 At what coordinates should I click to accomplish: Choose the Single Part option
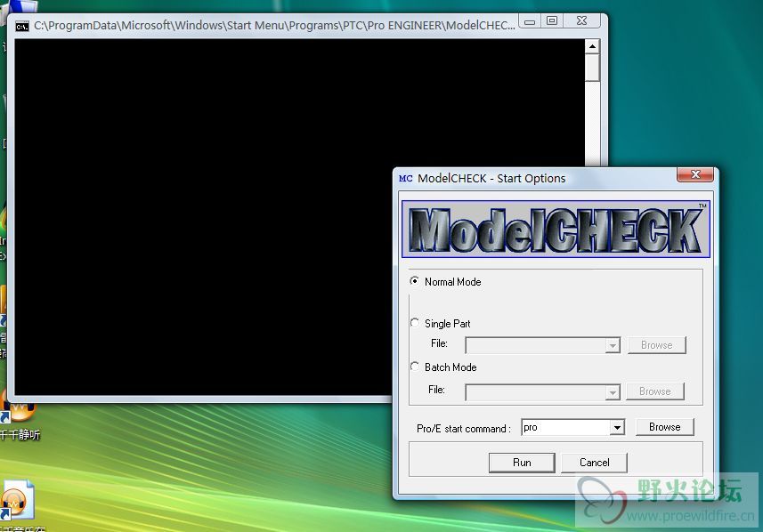(x=415, y=323)
